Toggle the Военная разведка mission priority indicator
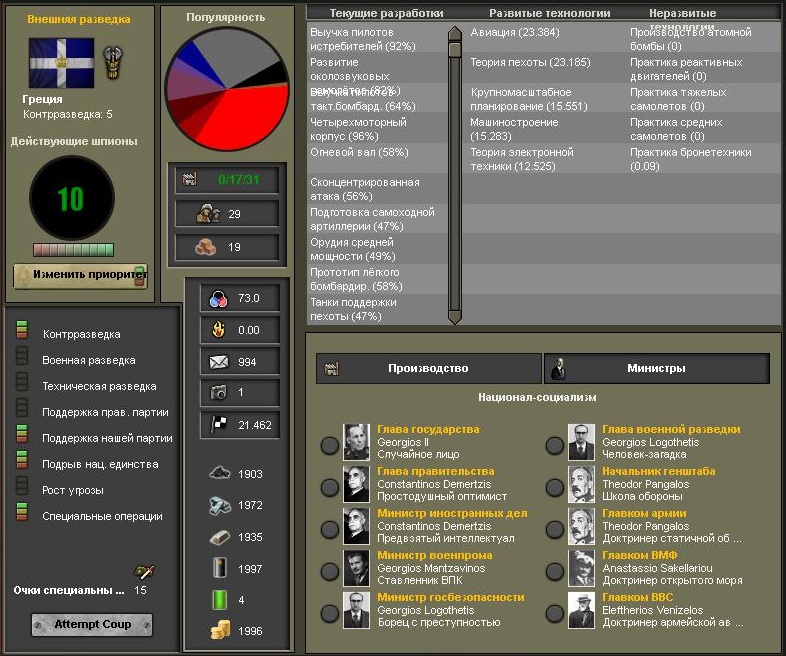This screenshot has height=656, width=786. (x=22, y=360)
